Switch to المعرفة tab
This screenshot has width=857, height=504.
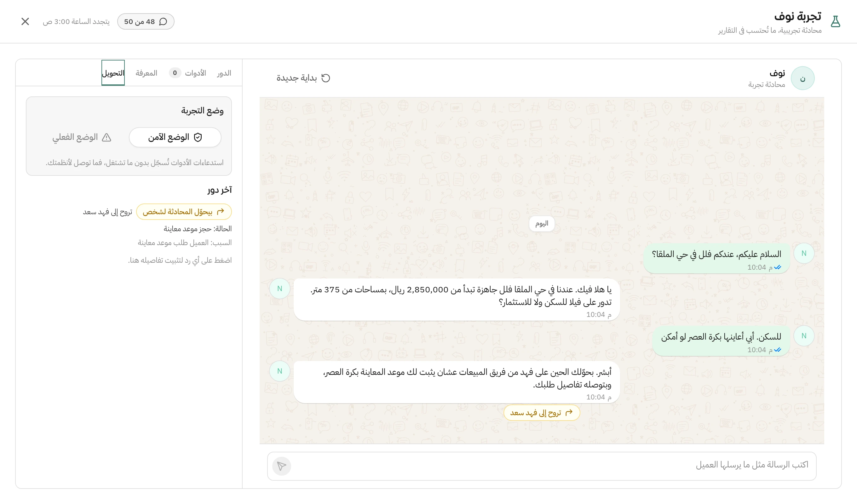coord(147,73)
